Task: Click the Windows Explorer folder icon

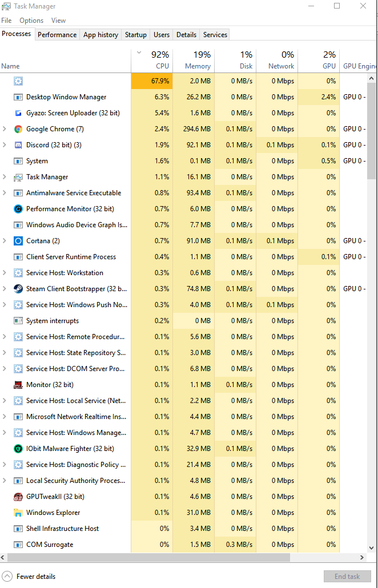Action: (18, 513)
